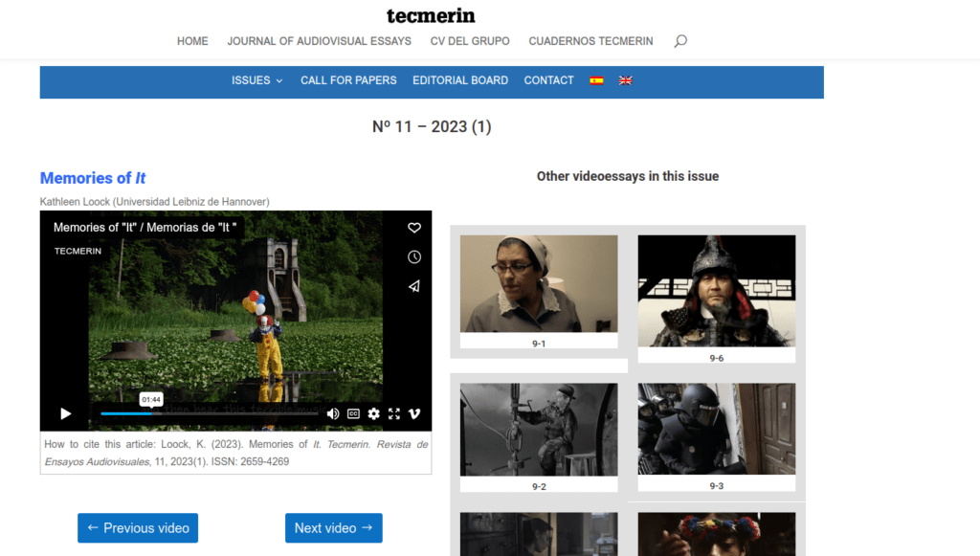Click the tecmerin site logo
The width and height of the screenshot is (980, 556).
coord(431,15)
